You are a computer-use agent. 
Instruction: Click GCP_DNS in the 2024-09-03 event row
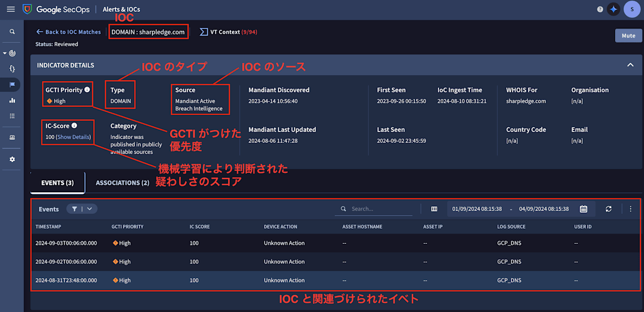point(509,243)
